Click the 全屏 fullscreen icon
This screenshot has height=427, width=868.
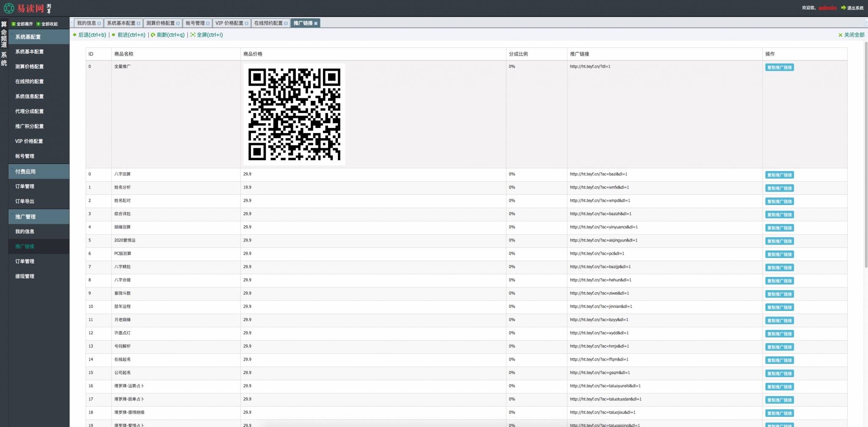(x=192, y=35)
